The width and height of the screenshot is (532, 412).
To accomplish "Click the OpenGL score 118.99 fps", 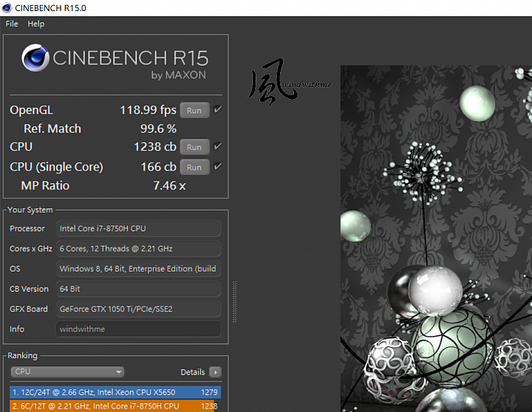I will [148, 110].
